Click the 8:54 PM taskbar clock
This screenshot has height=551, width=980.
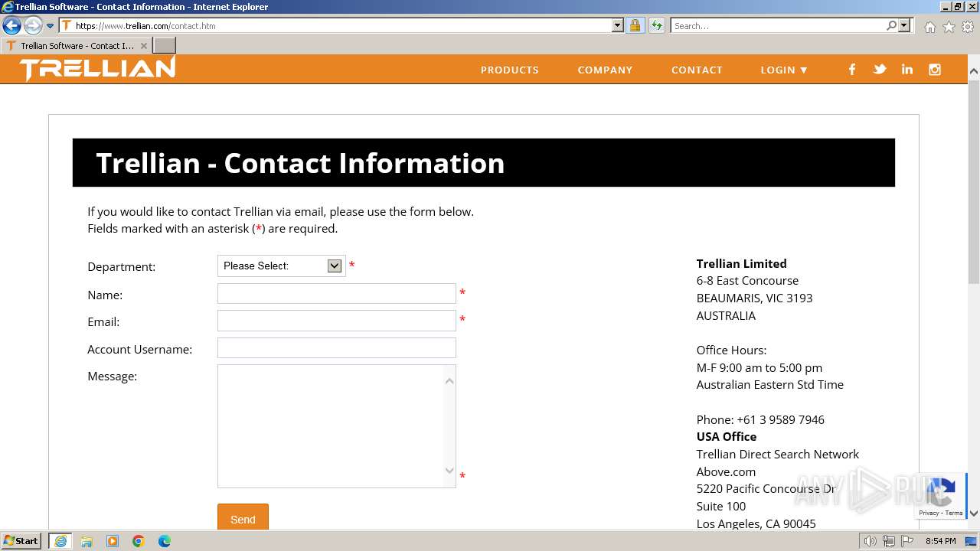(940, 541)
